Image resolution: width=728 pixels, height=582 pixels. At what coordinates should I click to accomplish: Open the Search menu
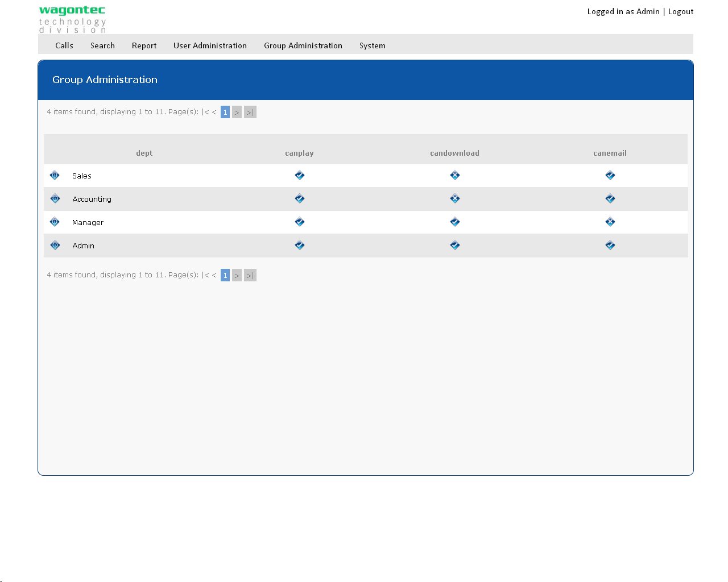102,45
